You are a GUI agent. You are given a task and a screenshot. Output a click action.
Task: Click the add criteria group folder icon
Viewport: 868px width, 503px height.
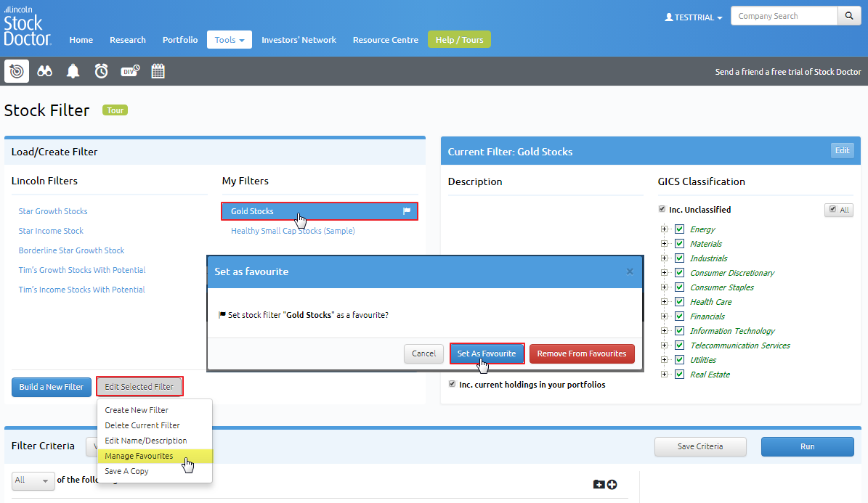click(599, 485)
